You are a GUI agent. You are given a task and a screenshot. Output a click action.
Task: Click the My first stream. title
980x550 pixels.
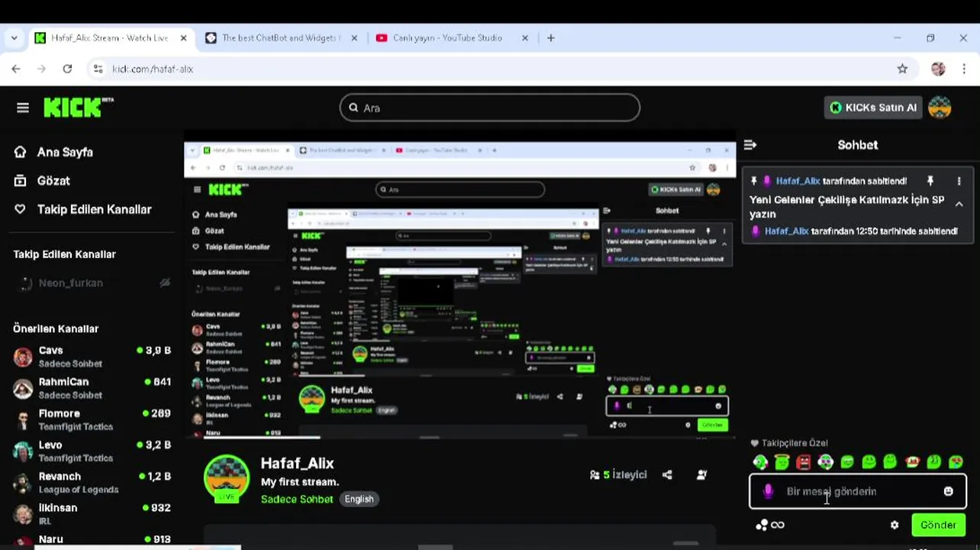(x=300, y=482)
